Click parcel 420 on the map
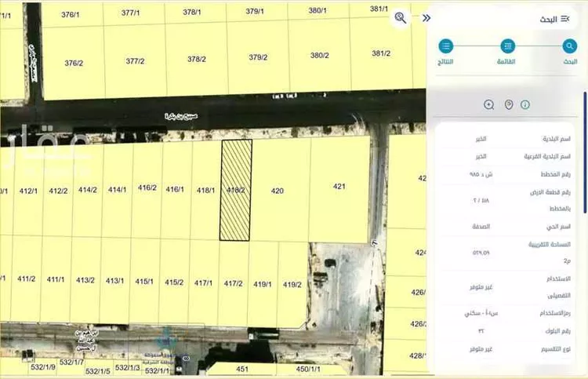Viewport: 588px width, 379px height. click(280, 190)
